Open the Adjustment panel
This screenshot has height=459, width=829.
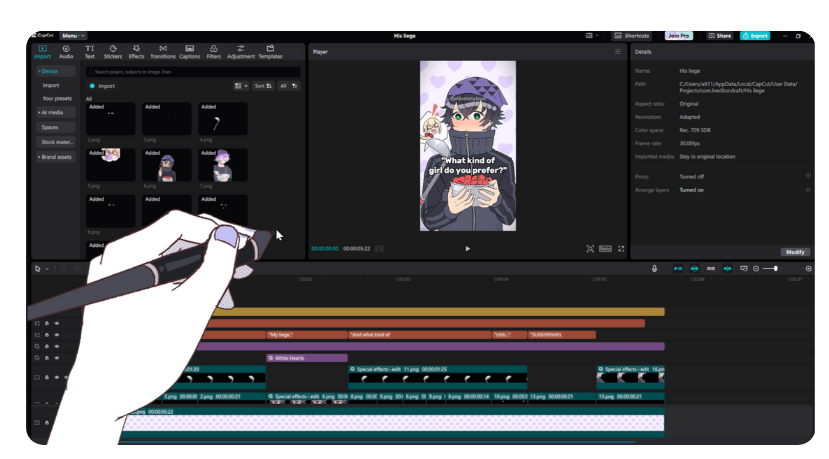coord(241,52)
